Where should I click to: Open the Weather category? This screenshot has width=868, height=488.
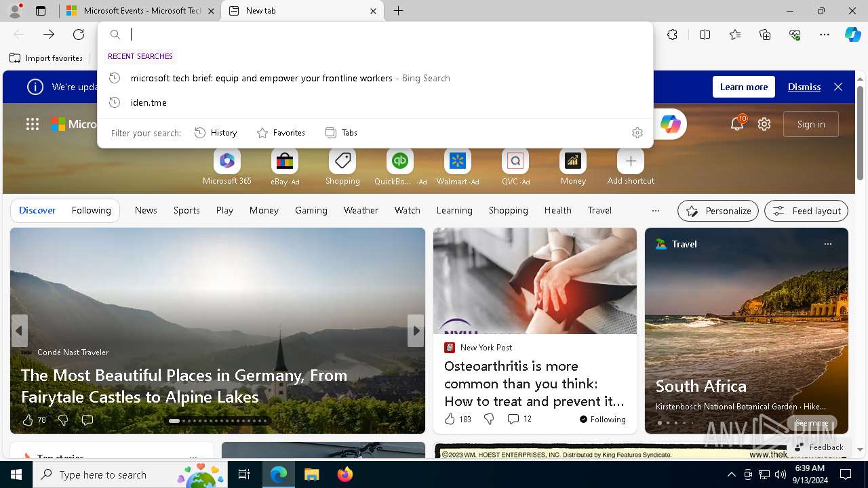(x=361, y=210)
